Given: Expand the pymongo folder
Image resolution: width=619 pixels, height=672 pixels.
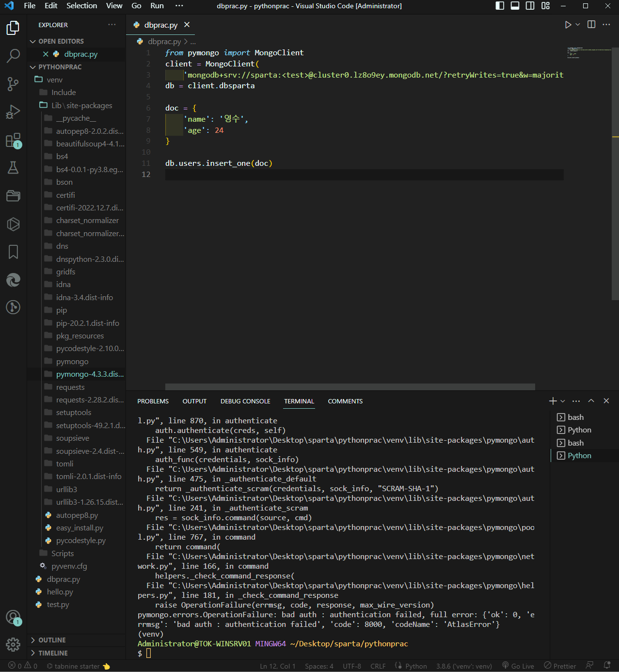Looking at the screenshot, I should pos(72,362).
